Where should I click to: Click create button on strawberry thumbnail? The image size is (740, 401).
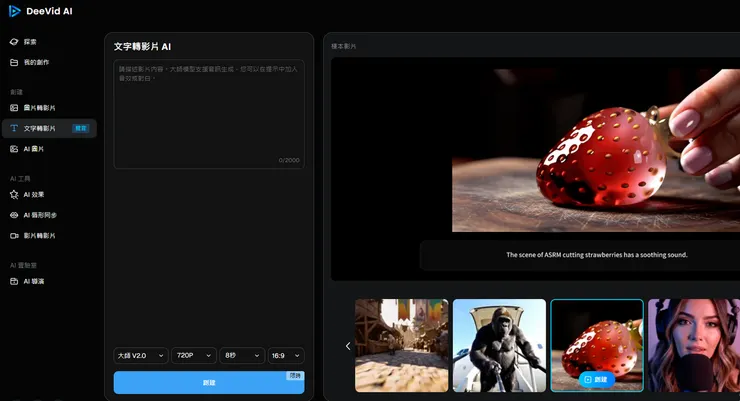coord(597,379)
